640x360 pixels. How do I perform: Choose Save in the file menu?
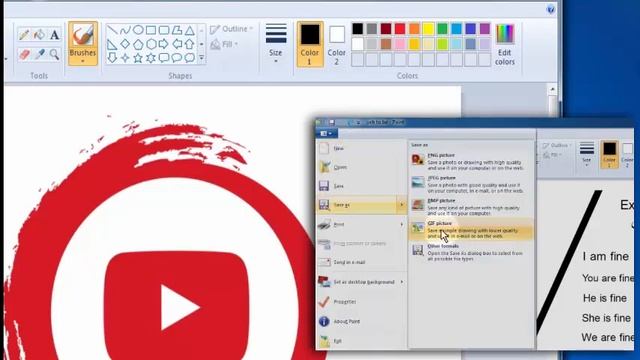361,186
